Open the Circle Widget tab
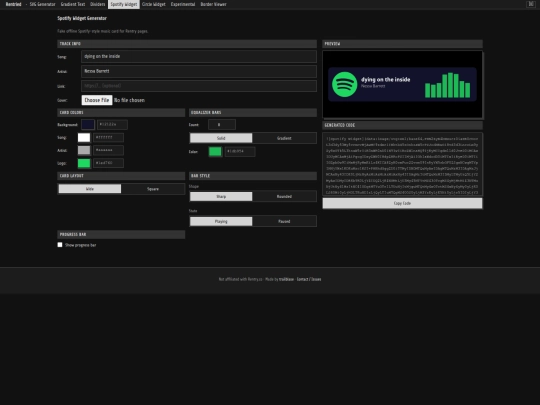 coord(154,4)
